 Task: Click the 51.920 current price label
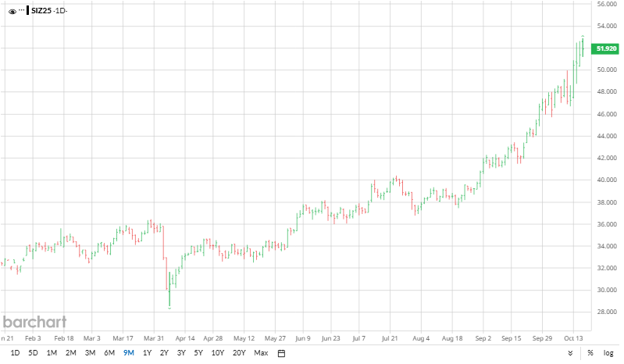[x=607, y=48]
